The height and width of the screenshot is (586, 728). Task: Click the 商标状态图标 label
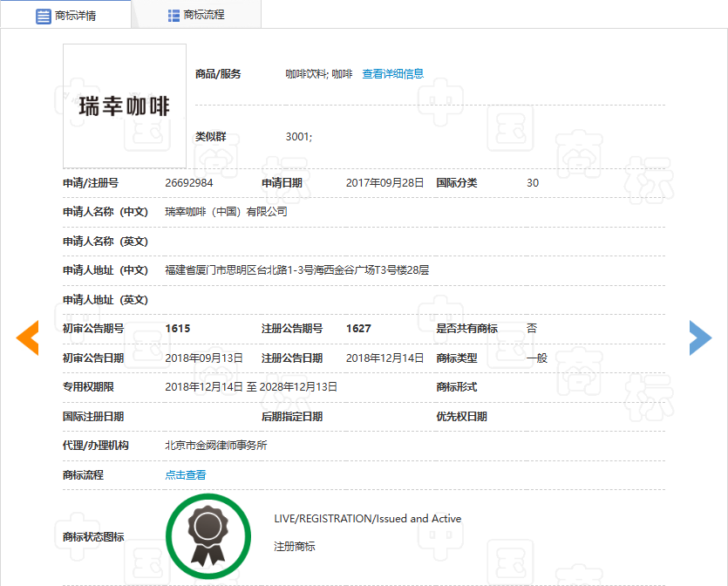coord(93,537)
